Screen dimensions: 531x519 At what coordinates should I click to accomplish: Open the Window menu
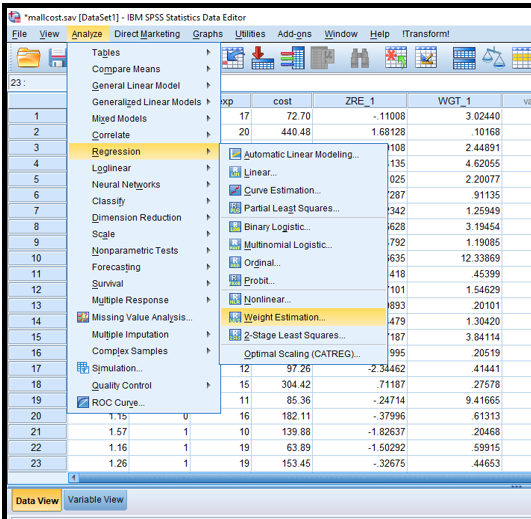click(341, 34)
